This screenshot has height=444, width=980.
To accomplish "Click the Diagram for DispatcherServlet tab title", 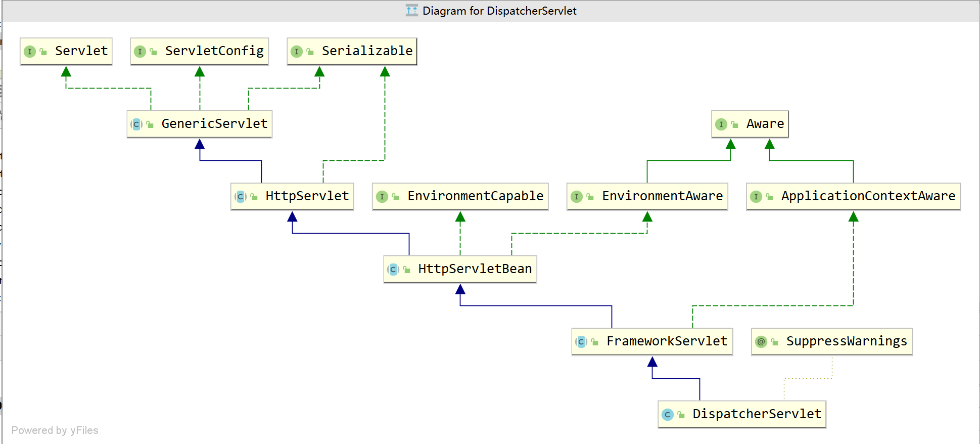I will click(x=499, y=11).
